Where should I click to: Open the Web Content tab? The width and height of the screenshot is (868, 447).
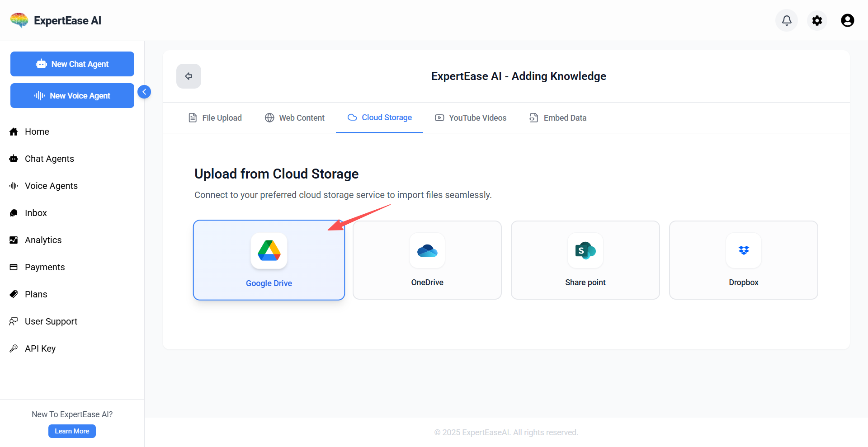(295, 118)
